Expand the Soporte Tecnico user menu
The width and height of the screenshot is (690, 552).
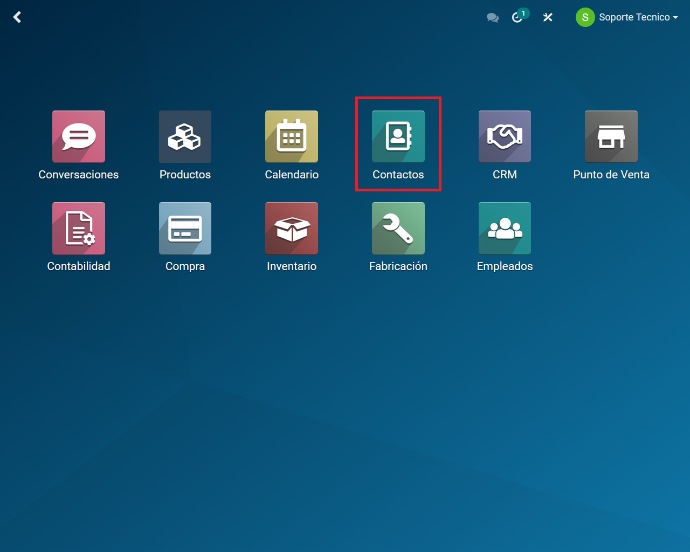(x=638, y=17)
